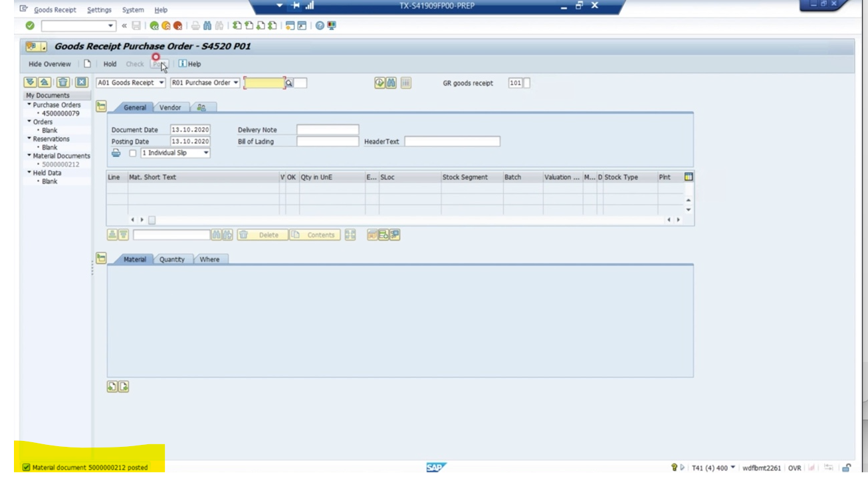The width and height of the screenshot is (868, 496).
Task: Click the Execute clock icon
Action: click(380, 83)
